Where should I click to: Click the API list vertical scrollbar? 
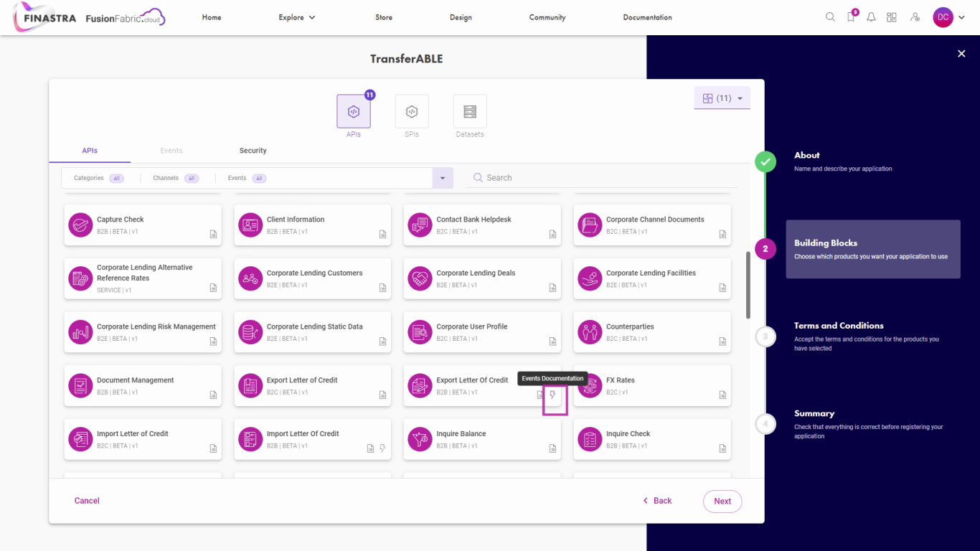(x=748, y=285)
